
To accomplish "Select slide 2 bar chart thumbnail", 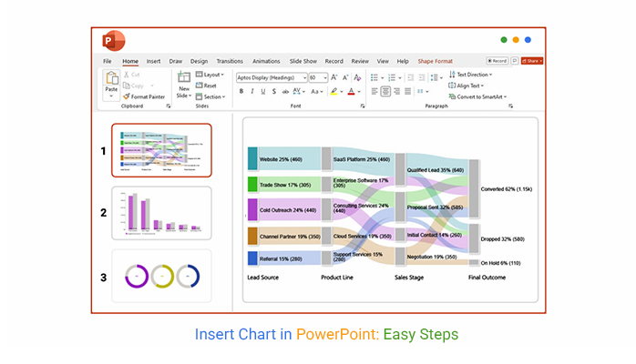I will pos(161,213).
